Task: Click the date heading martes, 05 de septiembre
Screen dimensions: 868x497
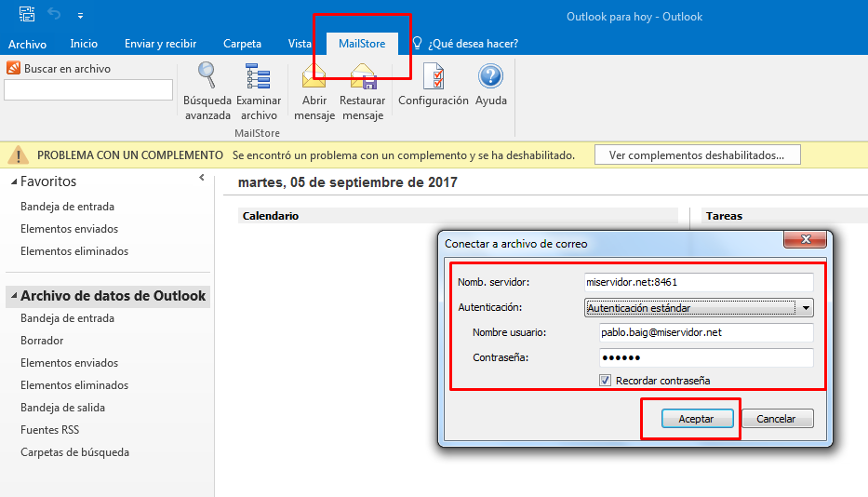Action: coord(348,182)
